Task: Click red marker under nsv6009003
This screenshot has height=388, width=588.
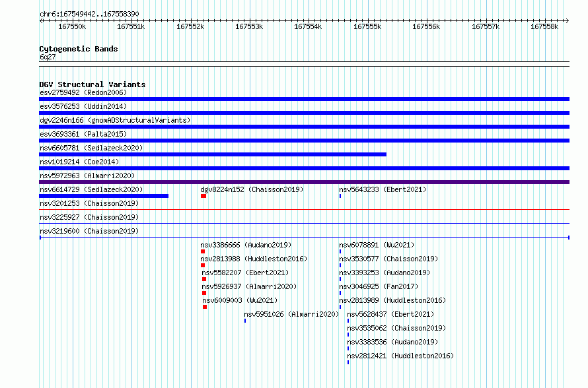Action: [205, 307]
